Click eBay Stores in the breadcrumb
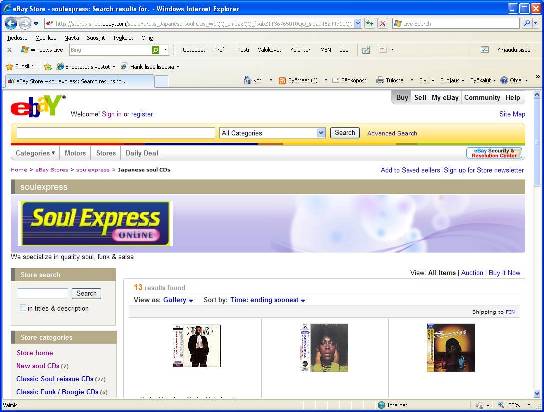544x412 pixels. tap(51, 170)
